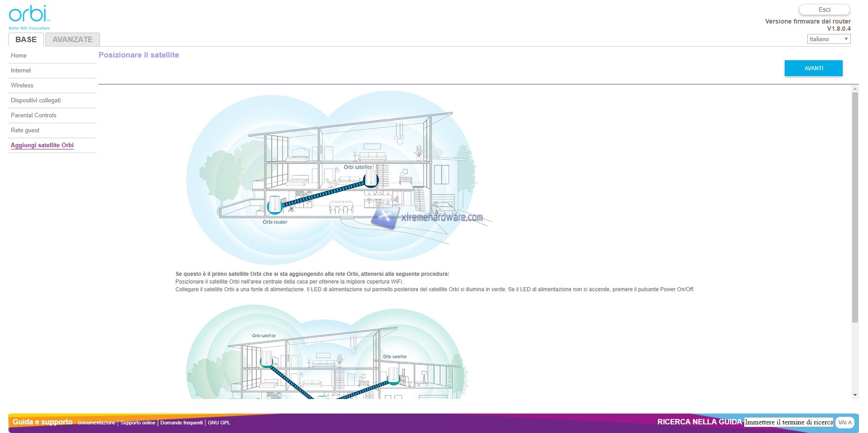Open Parental Controls section
Image resolution: width=868 pixels, height=433 pixels.
[33, 115]
